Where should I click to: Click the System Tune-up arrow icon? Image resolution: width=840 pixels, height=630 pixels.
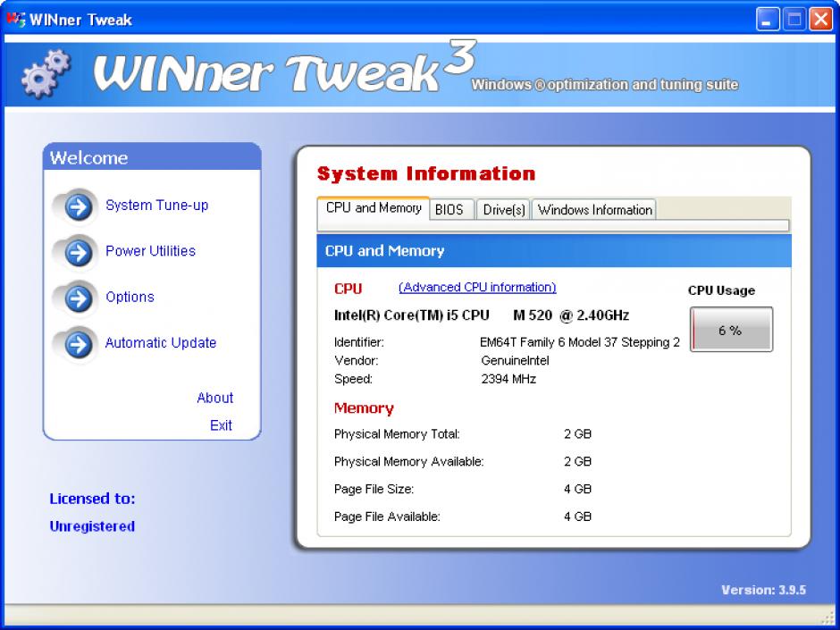(79, 207)
